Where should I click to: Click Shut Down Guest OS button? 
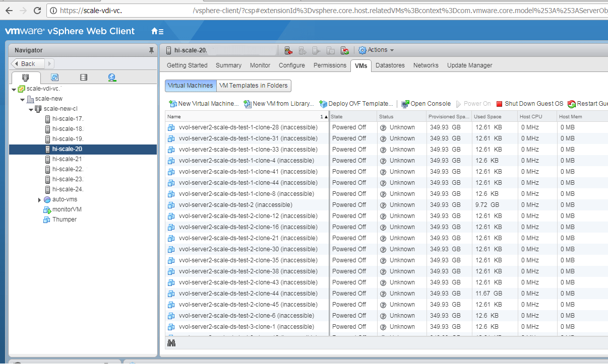coord(530,104)
